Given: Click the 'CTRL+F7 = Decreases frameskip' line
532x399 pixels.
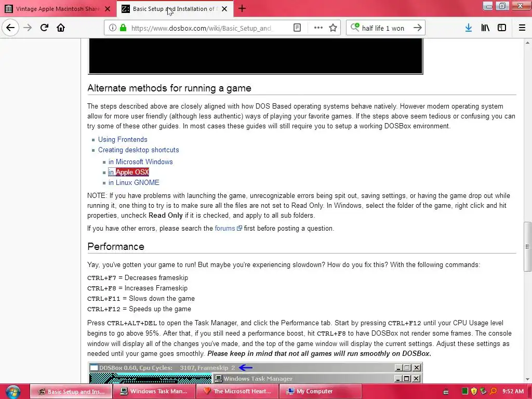Looking at the screenshot, I should tap(137, 278).
